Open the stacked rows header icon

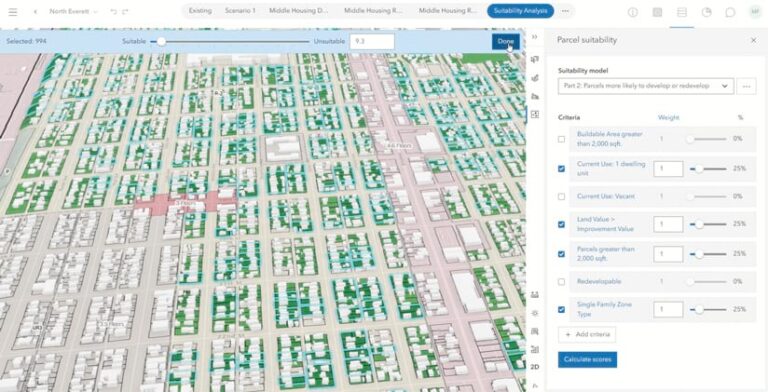point(682,12)
